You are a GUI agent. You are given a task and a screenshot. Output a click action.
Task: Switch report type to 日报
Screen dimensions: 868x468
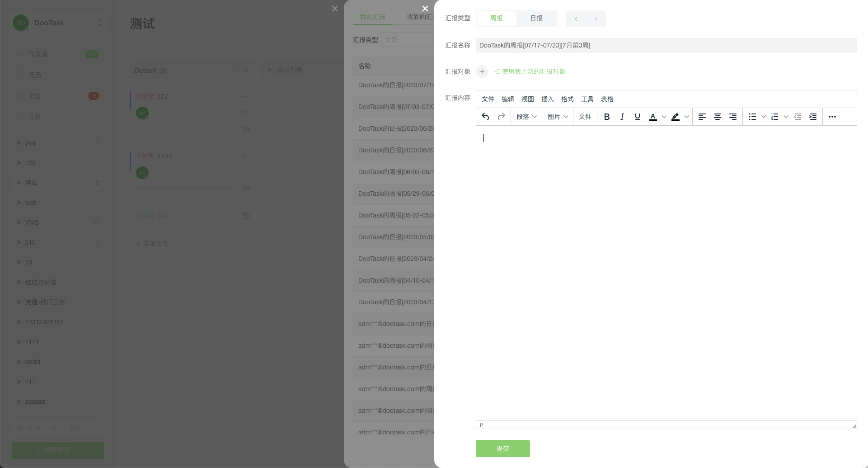[x=536, y=18]
